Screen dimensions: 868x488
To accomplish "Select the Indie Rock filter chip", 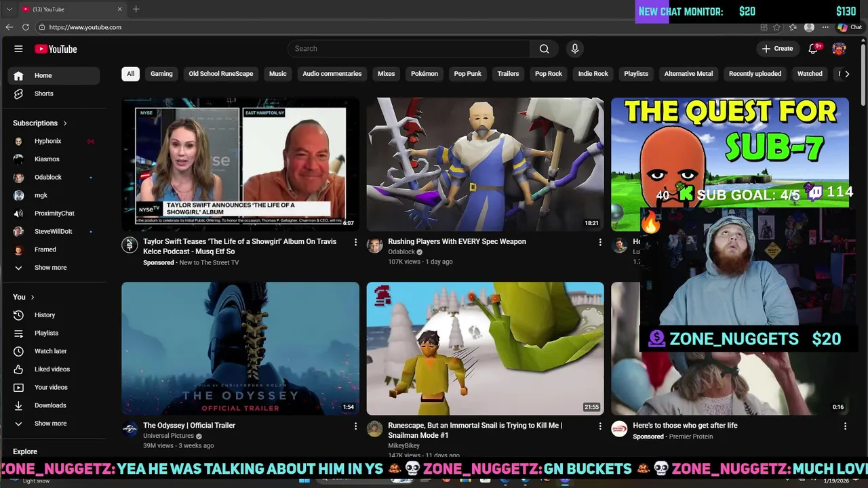I will pos(593,74).
